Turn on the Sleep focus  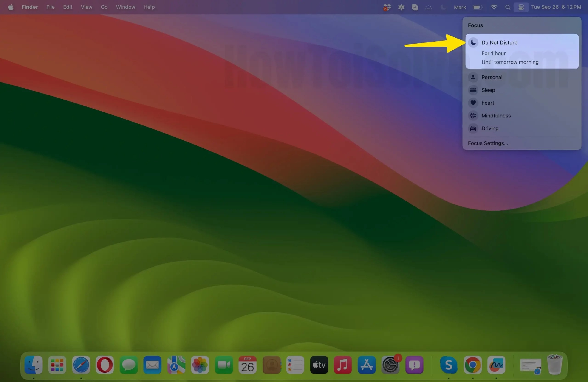[488, 90]
